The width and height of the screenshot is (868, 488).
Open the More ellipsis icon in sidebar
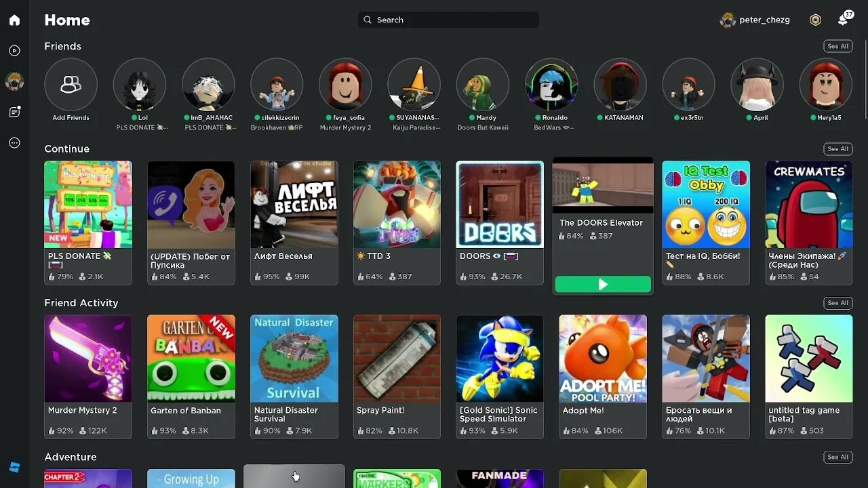[14, 143]
